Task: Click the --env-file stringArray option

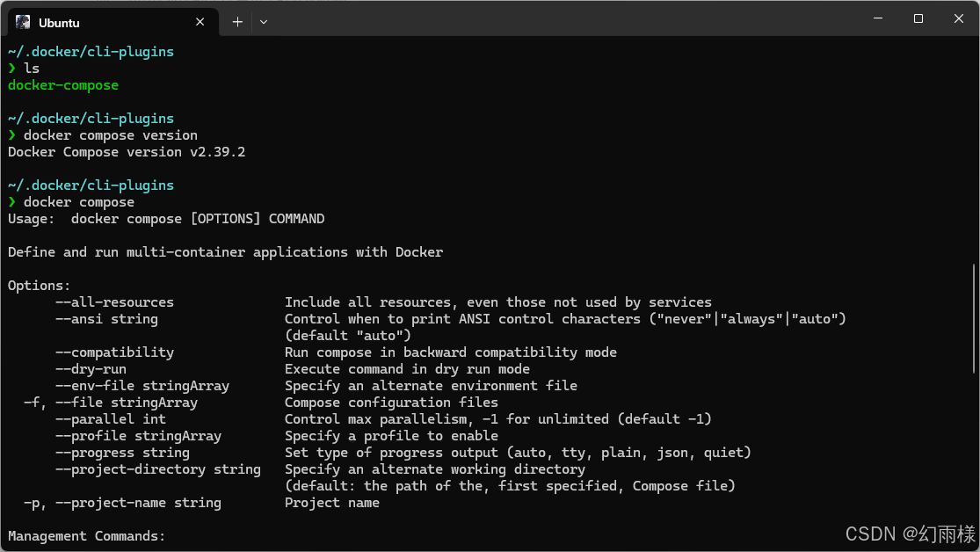Action: 142,386
